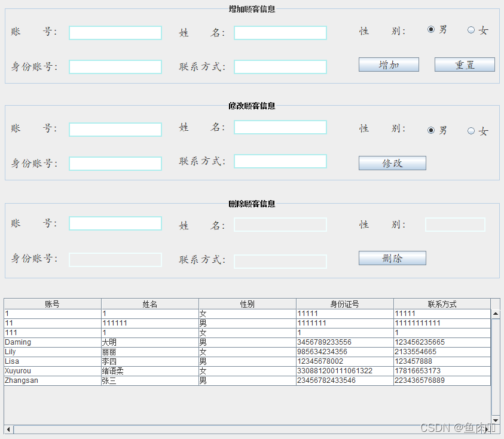
Task: Click the 重置 button
Action: 465,65
